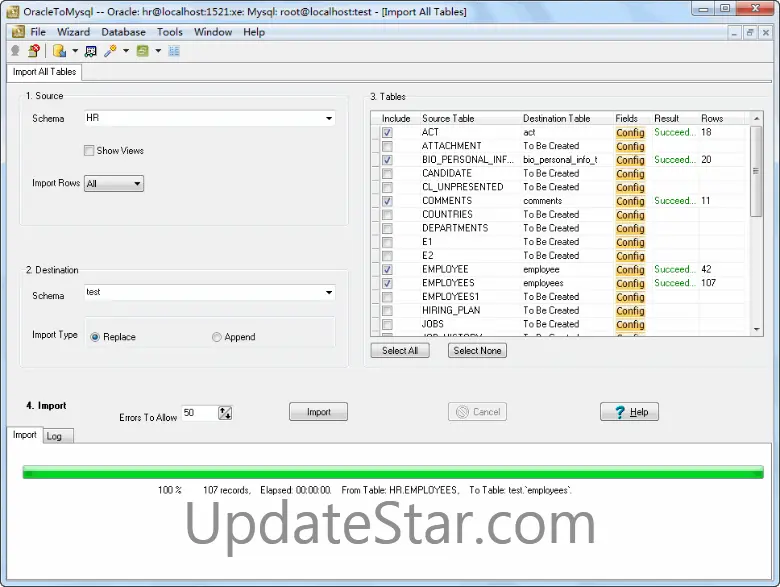Click Config for ATTACHMENT table
This screenshot has width=780, height=587.
[630, 146]
